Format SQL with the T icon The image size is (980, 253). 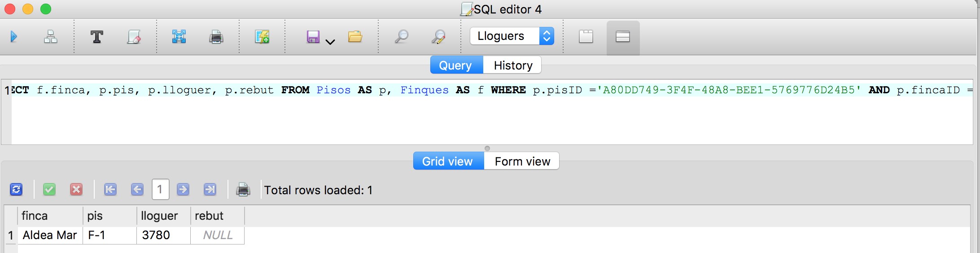click(97, 37)
